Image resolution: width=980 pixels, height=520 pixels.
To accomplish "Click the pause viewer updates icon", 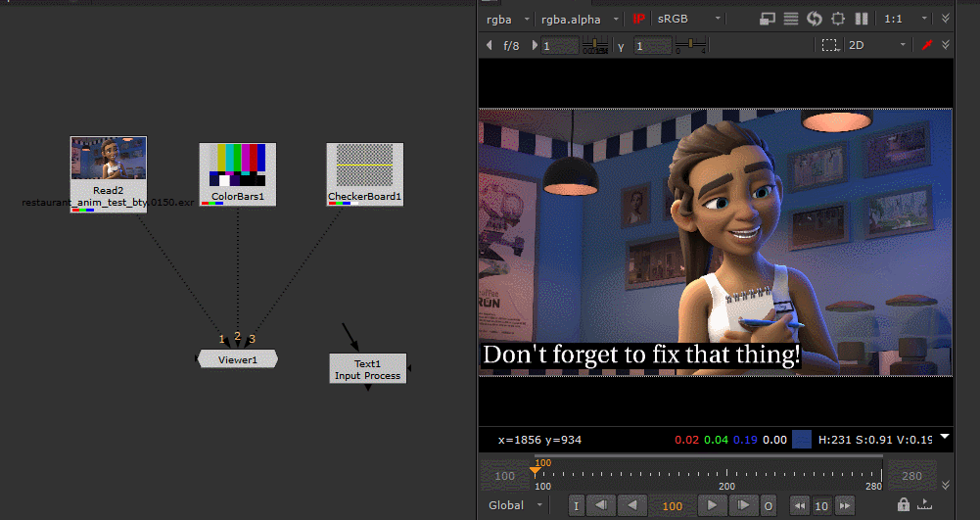I will pos(862,19).
